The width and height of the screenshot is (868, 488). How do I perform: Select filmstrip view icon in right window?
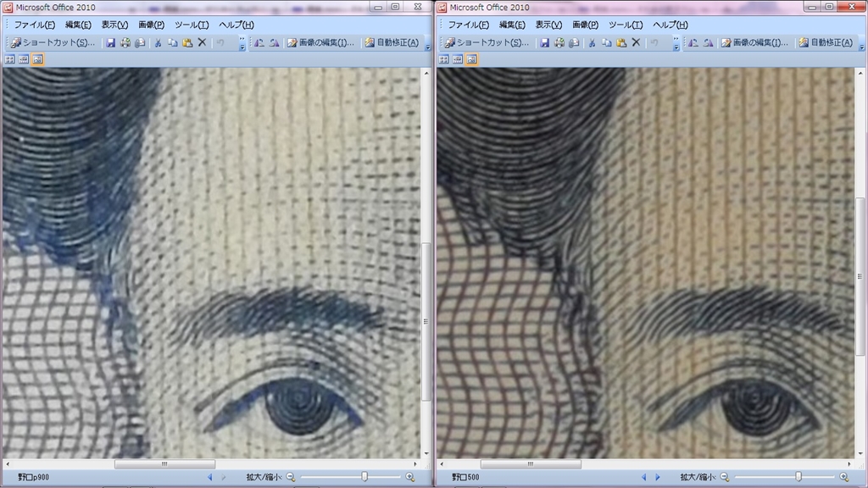point(457,59)
